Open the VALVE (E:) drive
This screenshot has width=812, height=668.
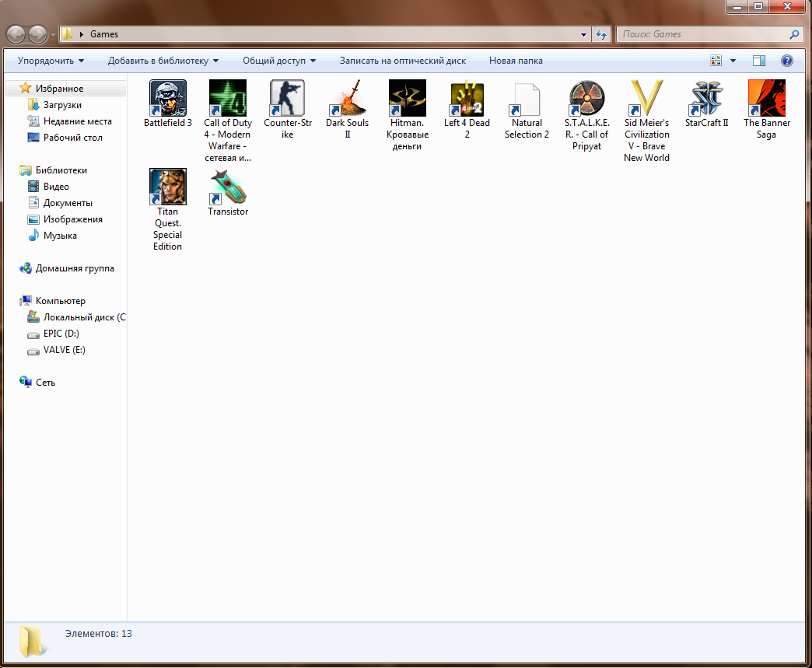(65, 350)
